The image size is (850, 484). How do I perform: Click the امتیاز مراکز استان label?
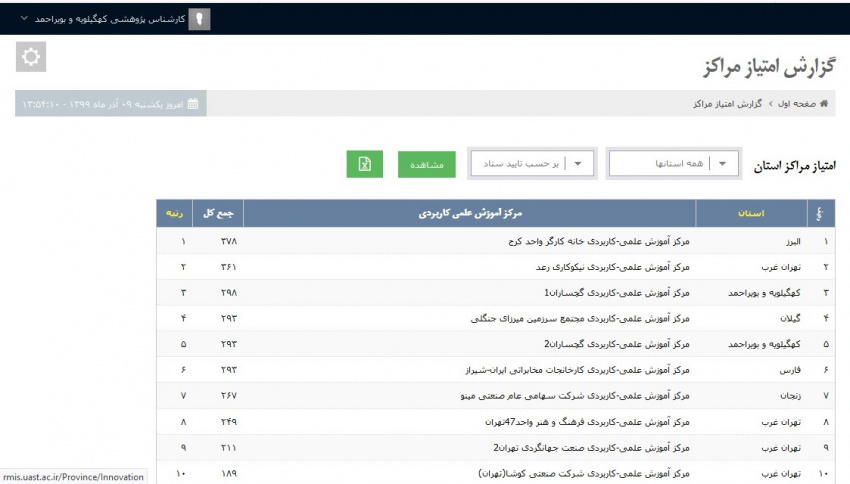coord(795,166)
